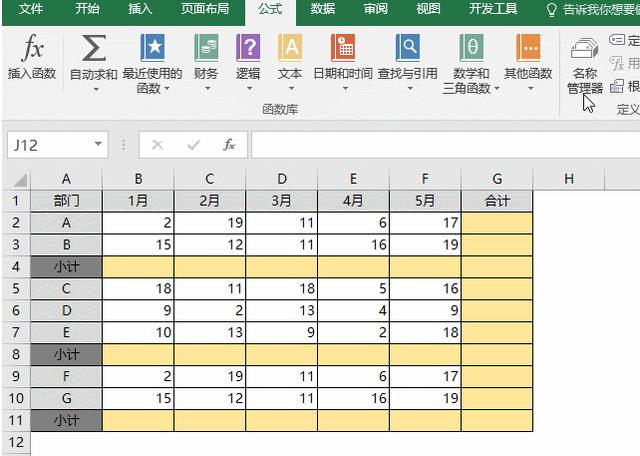Click cell C5 with value 11
The height and width of the screenshot is (456, 640).
click(210, 289)
